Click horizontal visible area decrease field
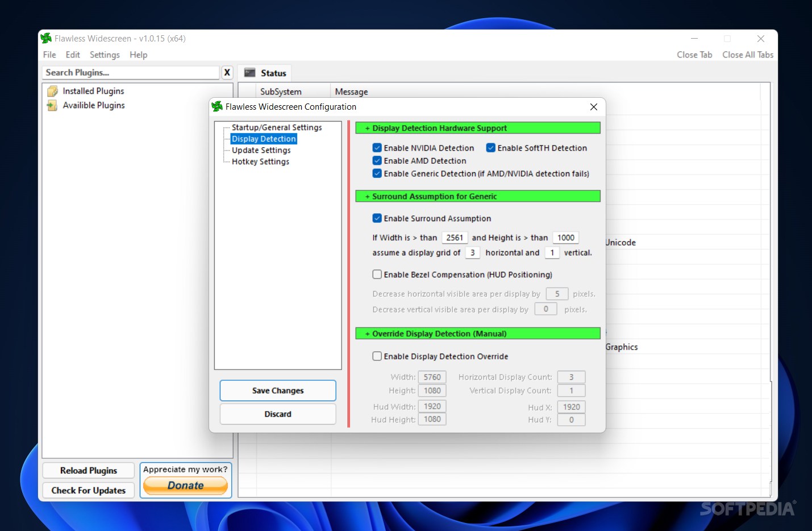 557,294
